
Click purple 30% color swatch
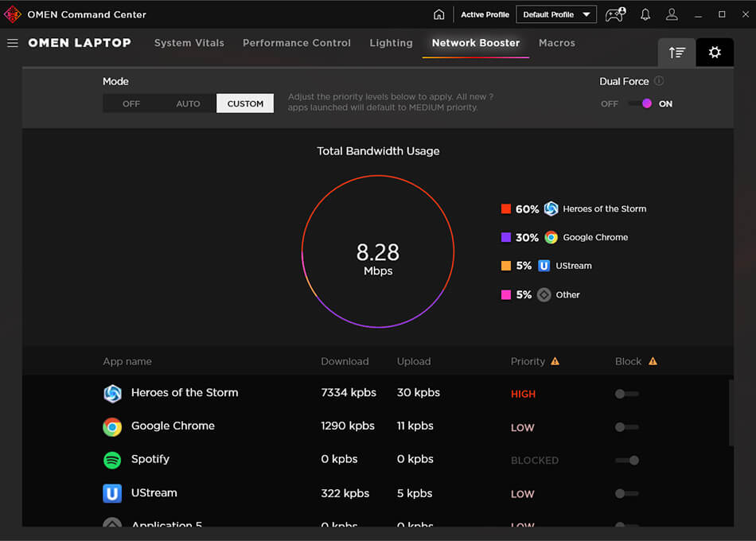(506, 237)
